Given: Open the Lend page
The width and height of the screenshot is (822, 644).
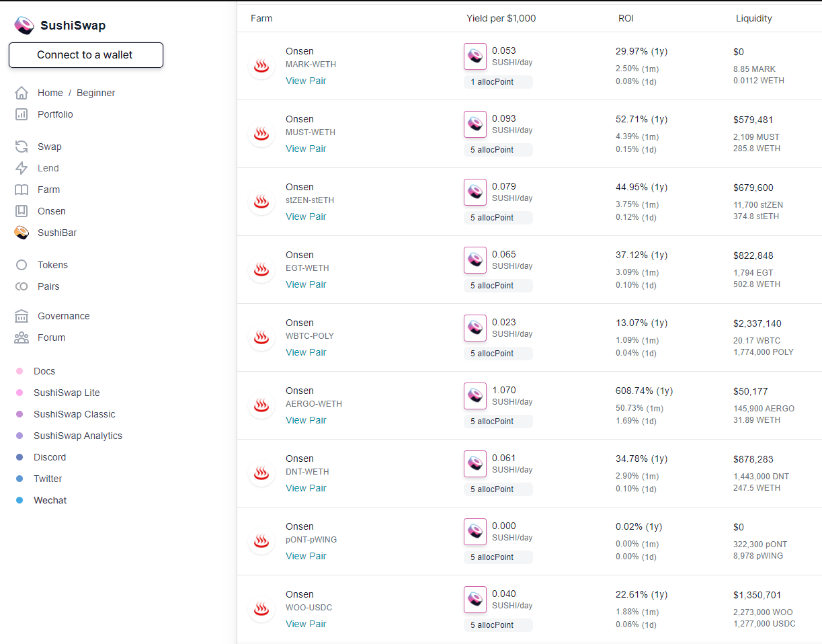Looking at the screenshot, I should click(48, 168).
